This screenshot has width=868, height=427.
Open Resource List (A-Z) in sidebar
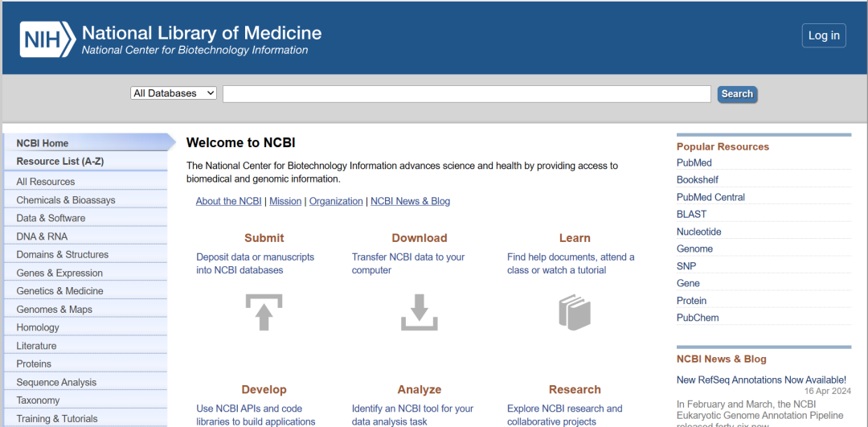click(x=85, y=161)
